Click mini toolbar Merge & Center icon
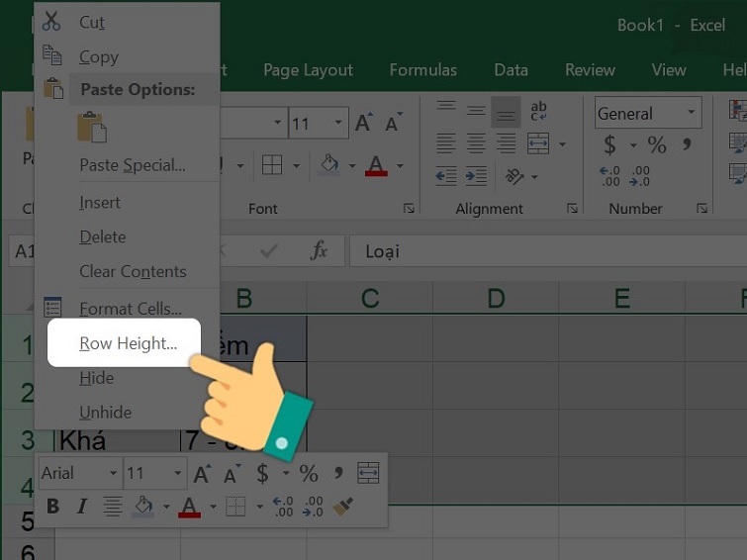The width and height of the screenshot is (747, 560). point(368,473)
